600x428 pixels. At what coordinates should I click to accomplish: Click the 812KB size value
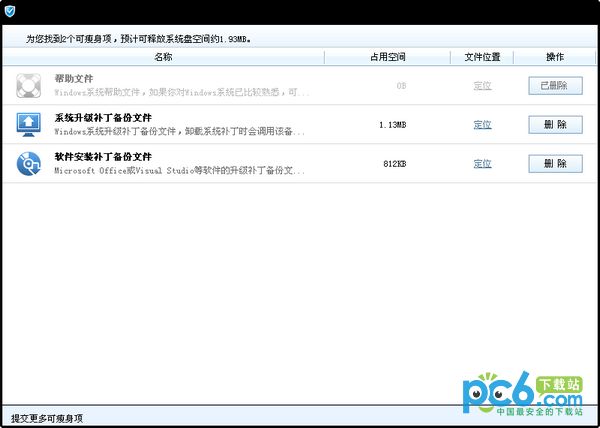pos(395,164)
